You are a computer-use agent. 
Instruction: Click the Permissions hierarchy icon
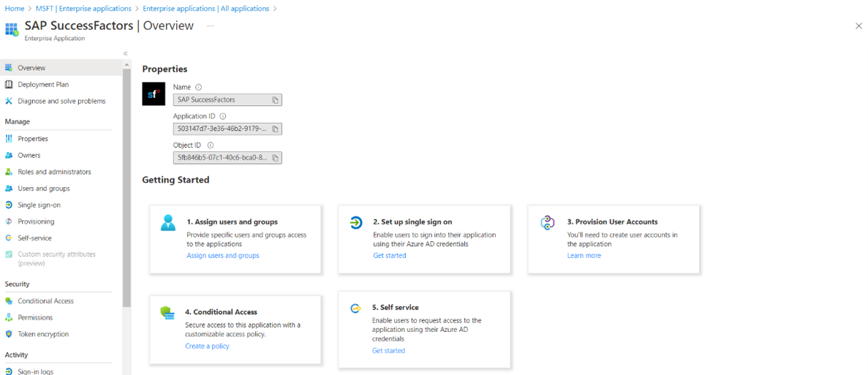(8, 317)
